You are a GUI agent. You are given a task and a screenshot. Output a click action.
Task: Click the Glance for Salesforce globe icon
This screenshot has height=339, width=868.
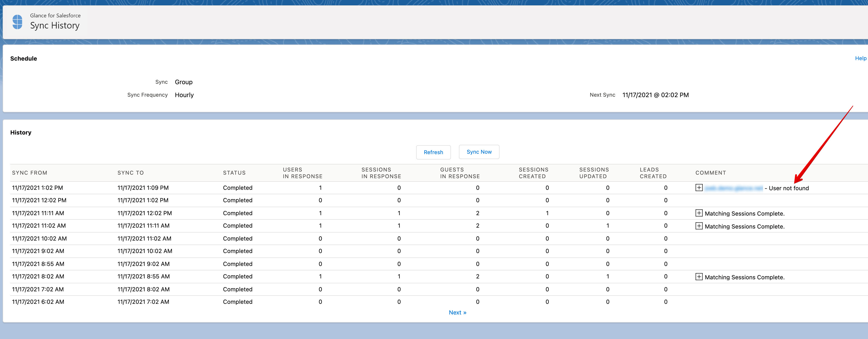click(17, 22)
